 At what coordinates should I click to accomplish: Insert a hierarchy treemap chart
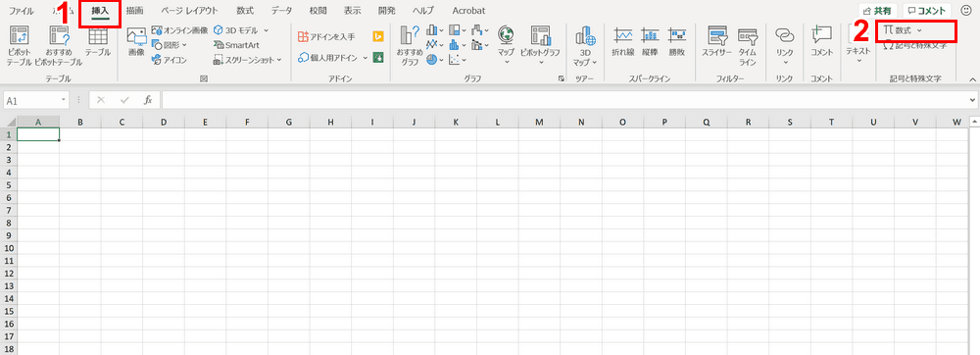click(x=458, y=30)
